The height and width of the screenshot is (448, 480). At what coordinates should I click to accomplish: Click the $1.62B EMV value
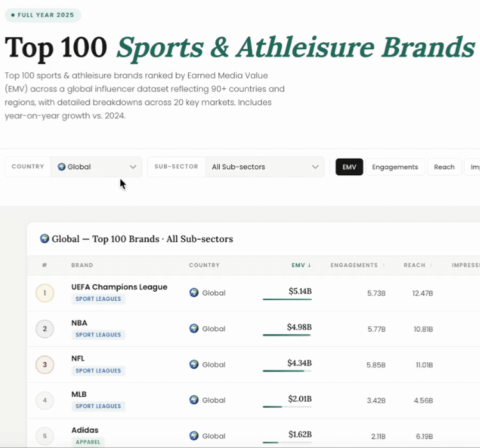[x=300, y=434]
